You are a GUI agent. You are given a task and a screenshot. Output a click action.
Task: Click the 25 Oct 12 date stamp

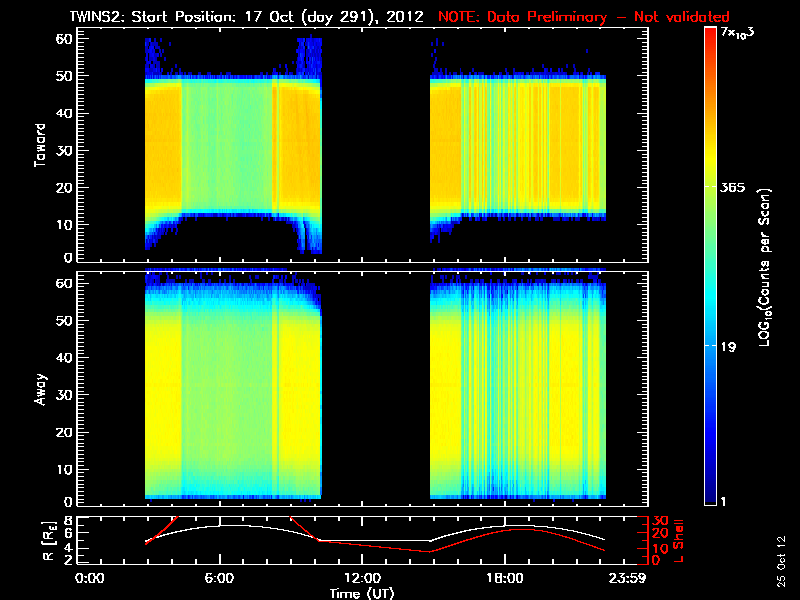[781, 561]
